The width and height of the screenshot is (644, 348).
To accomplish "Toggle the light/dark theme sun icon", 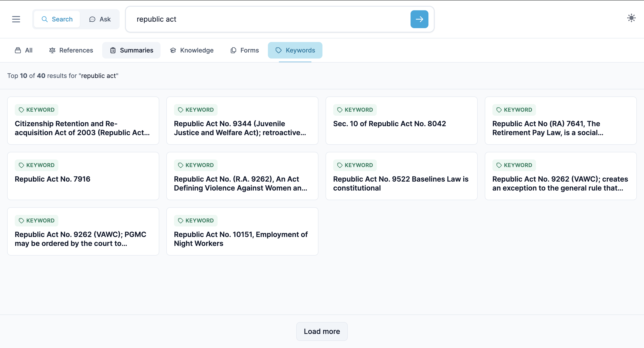I will click(x=631, y=18).
